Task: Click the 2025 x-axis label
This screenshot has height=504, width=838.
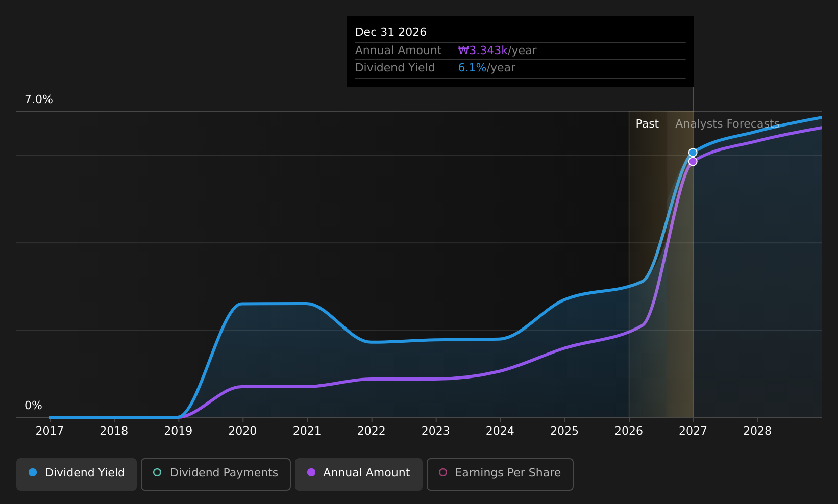Action: click(564, 431)
